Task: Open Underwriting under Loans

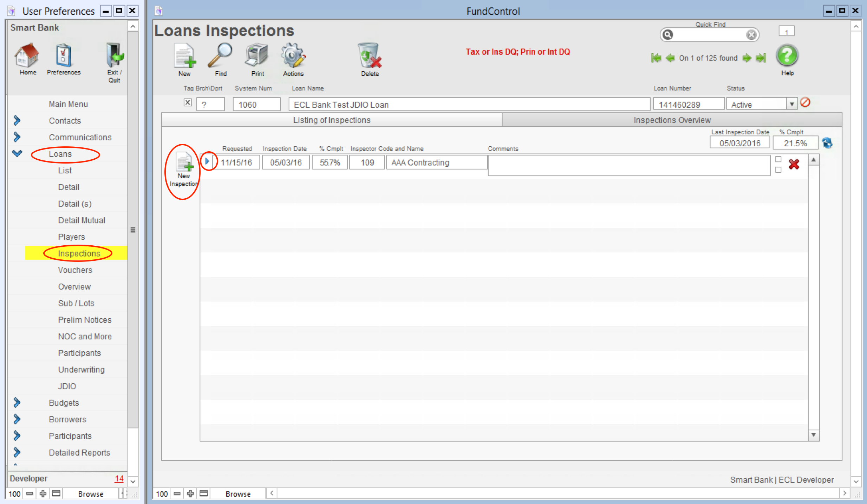Action: [81, 370]
